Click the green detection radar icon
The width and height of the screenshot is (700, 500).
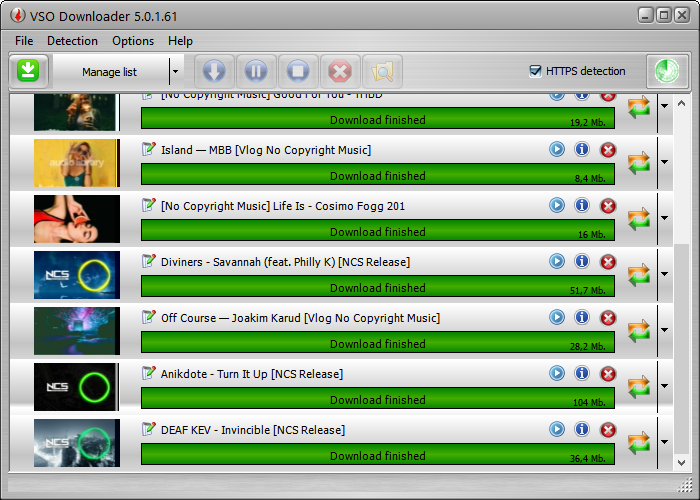(x=667, y=71)
